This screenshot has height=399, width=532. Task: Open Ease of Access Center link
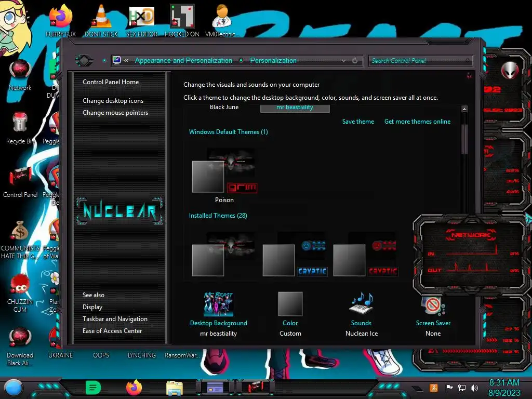coord(112,331)
